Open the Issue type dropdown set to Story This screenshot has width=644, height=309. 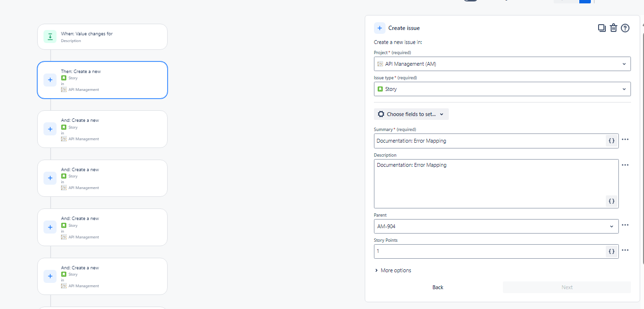(502, 89)
